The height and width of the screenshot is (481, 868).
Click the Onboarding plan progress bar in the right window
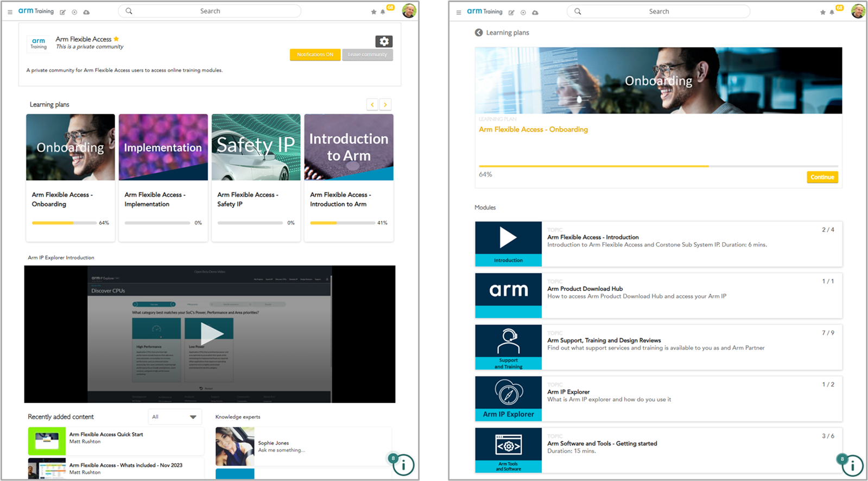tap(658, 166)
